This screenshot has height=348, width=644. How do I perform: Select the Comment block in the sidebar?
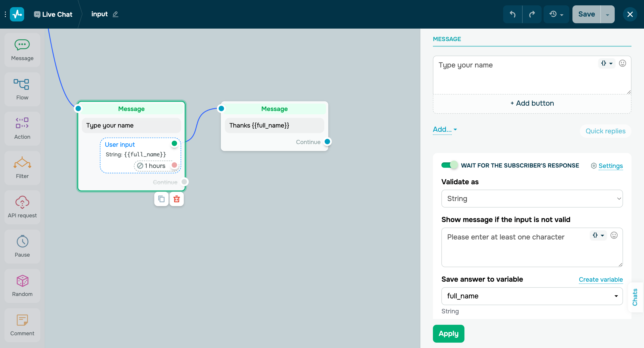[x=22, y=325]
